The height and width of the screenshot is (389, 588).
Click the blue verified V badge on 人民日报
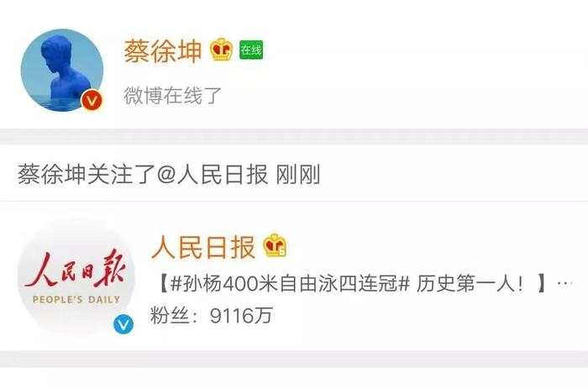tap(123, 325)
